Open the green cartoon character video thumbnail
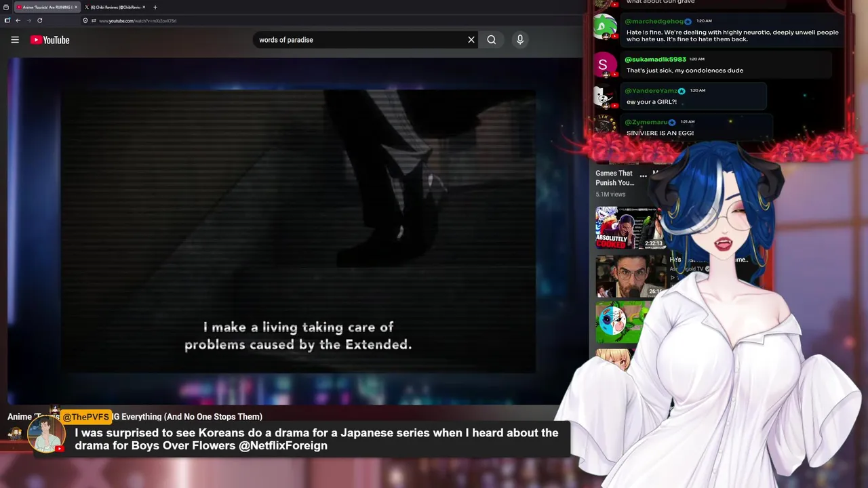The height and width of the screenshot is (488, 868). click(622, 323)
